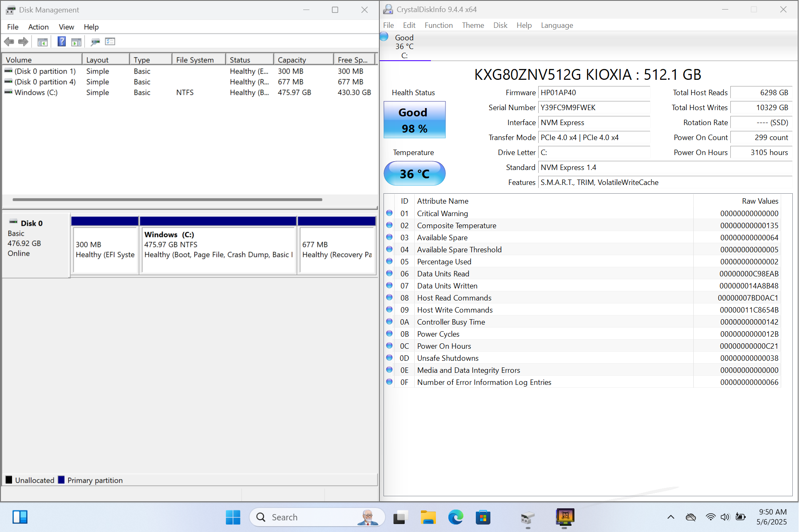This screenshot has height=532, width=799.
Task: Open the Edit menu in CrystalDiskInfo
Action: coord(409,25)
